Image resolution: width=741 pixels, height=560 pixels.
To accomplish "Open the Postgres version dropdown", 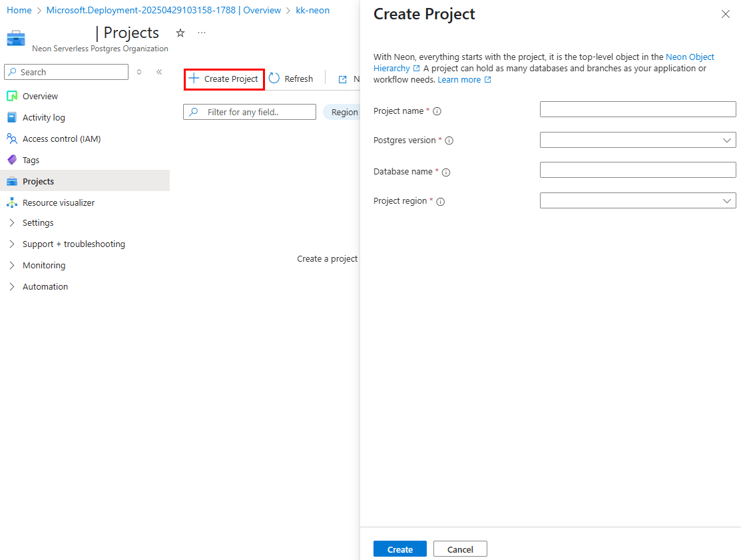I will click(x=637, y=140).
